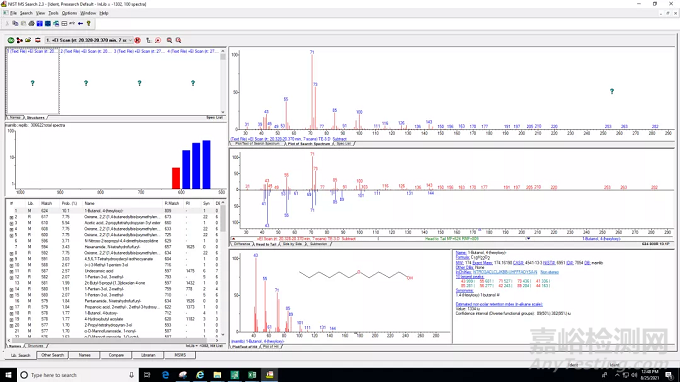Click the print icon in top toolbar
The image size is (680, 382).
31,23
